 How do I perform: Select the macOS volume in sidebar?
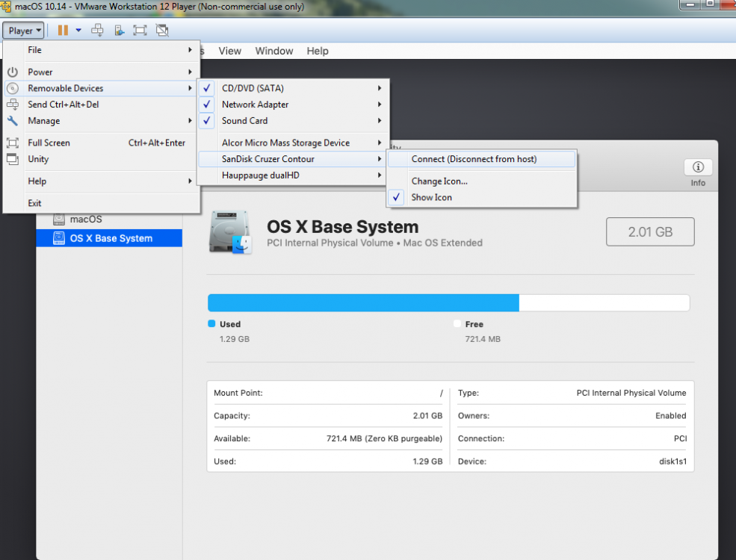[109, 220]
